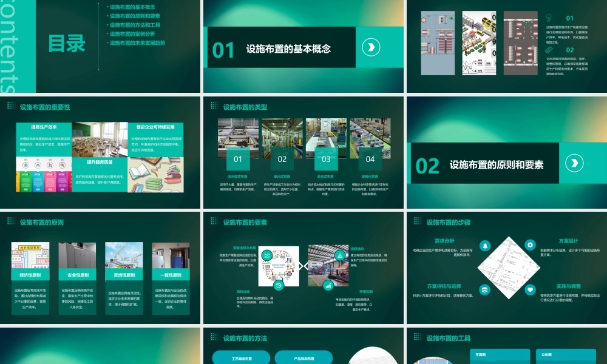The width and height of the screenshot is (607, 364).
Task: Click the line chart icon near 设备选择与布局
Action: [x=266, y=255]
